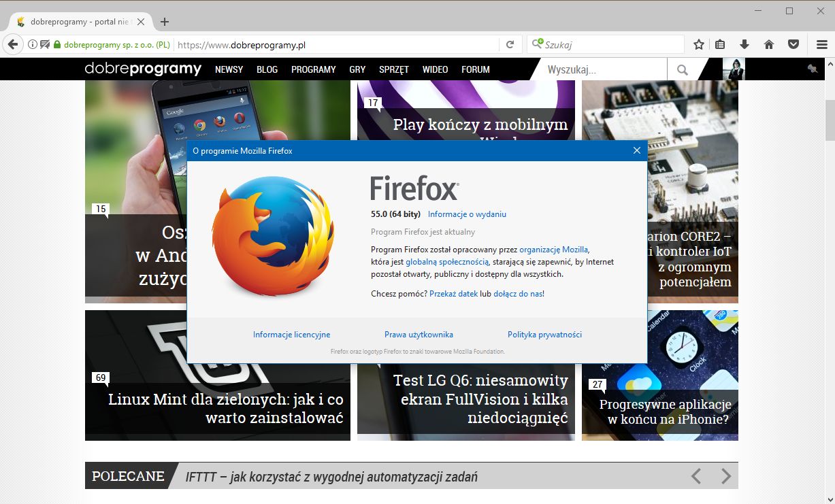Open 'Polityka prywatności' link
This screenshot has width=835, height=504.
pos(544,335)
